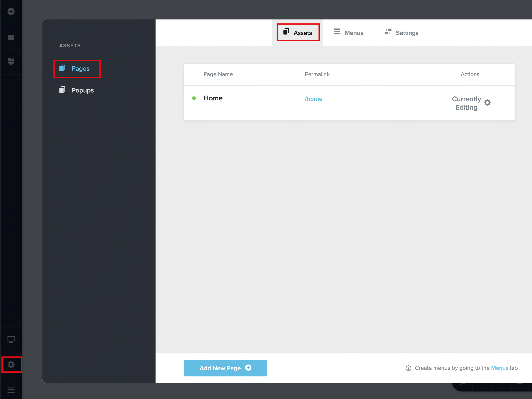
Task: Click the gear settings icon in left sidebar
Action: tap(11, 364)
